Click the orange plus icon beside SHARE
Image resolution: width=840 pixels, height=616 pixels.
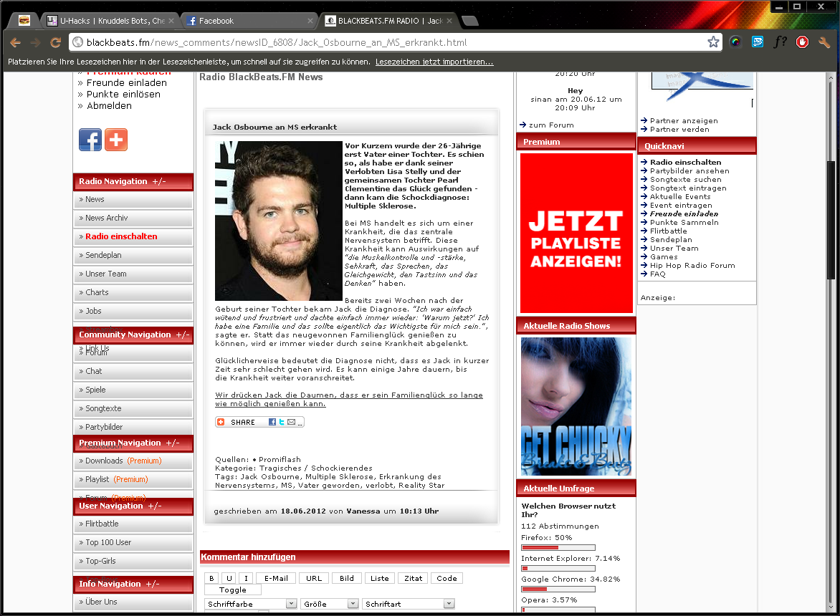[x=221, y=422]
